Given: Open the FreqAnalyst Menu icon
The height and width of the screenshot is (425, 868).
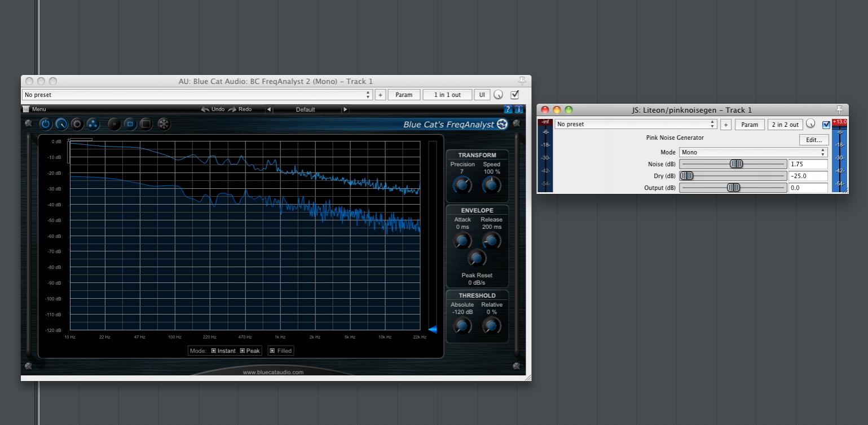Looking at the screenshot, I should click(26, 109).
